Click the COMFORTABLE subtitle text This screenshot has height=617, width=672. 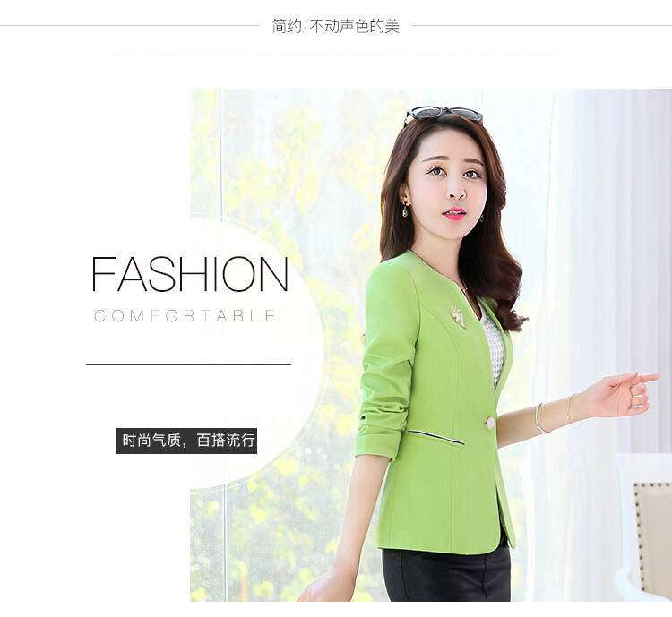(x=185, y=316)
